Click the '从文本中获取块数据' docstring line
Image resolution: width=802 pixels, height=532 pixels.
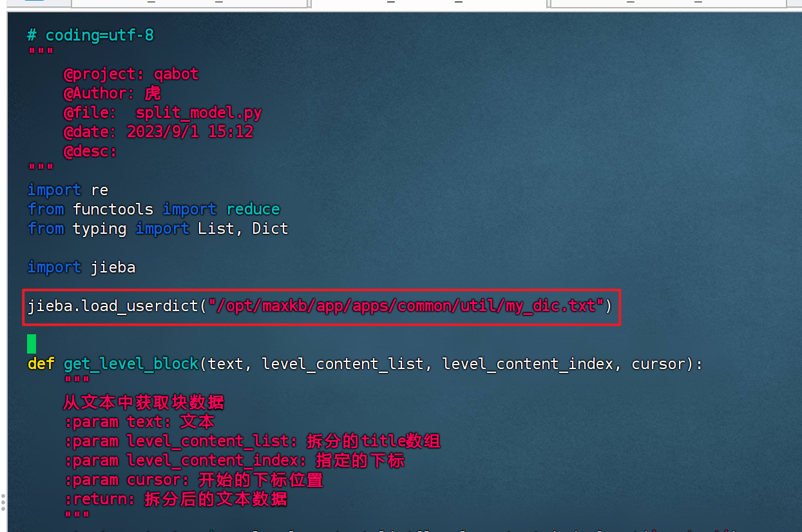coord(144,403)
